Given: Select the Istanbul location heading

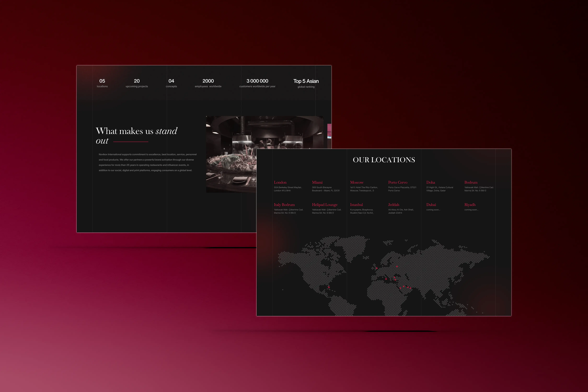Looking at the screenshot, I should pyautogui.click(x=356, y=204).
